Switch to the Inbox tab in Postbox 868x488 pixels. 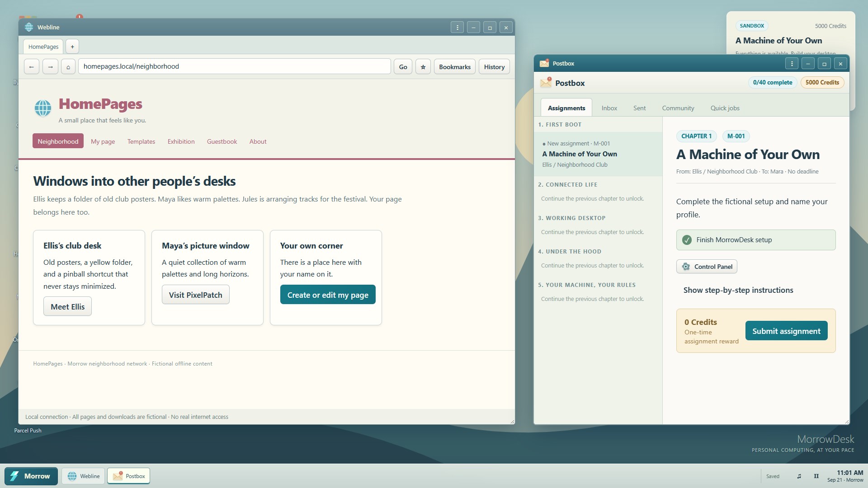pos(609,108)
